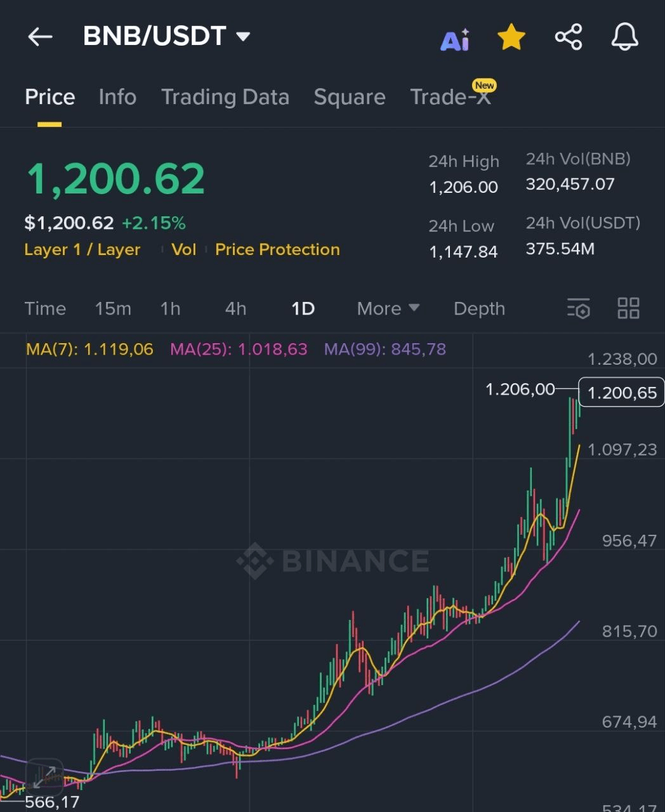
Task: Open chart indicator settings icon
Action: click(x=578, y=308)
